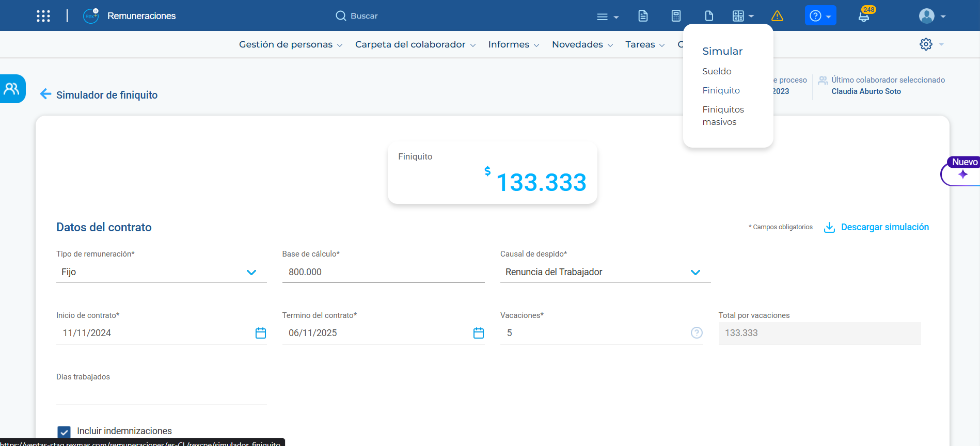Choose Sueldo in the Simular menu
This screenshot has width=980, height=446.
tap(717, 71)
